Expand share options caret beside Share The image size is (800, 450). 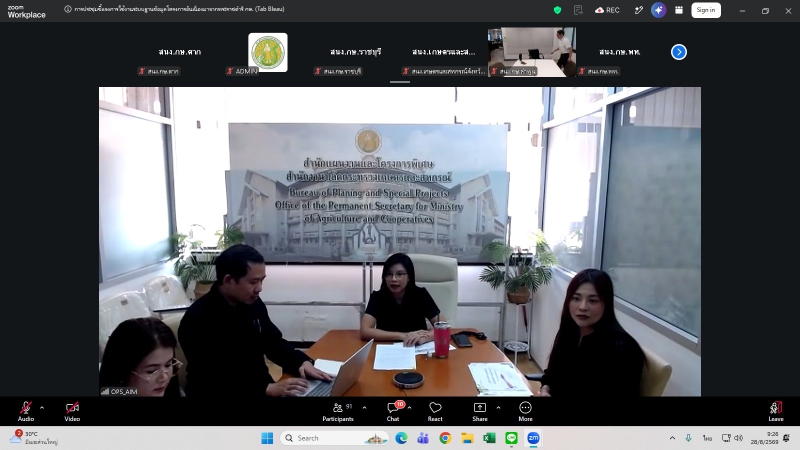click(498, 408)
